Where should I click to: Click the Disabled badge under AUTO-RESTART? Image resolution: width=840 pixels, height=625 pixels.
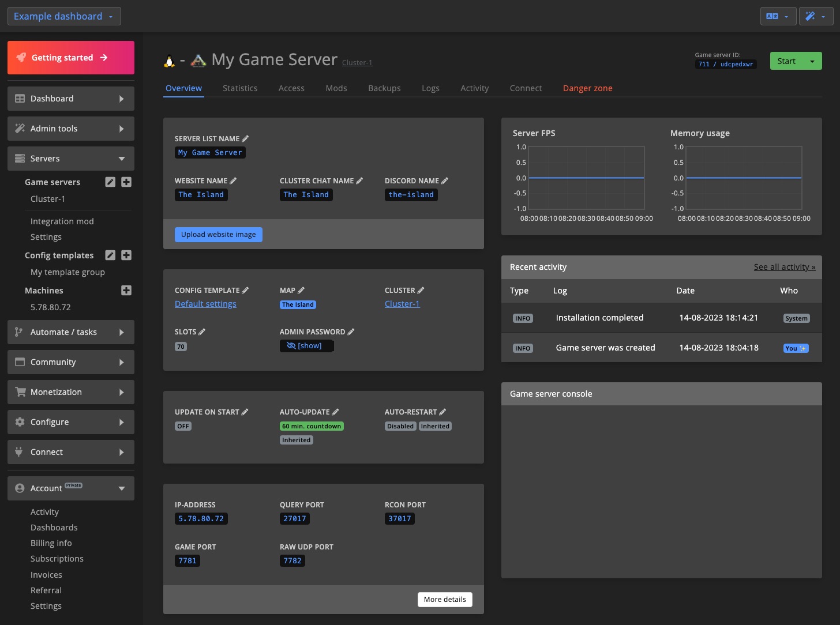pos(400,426)
